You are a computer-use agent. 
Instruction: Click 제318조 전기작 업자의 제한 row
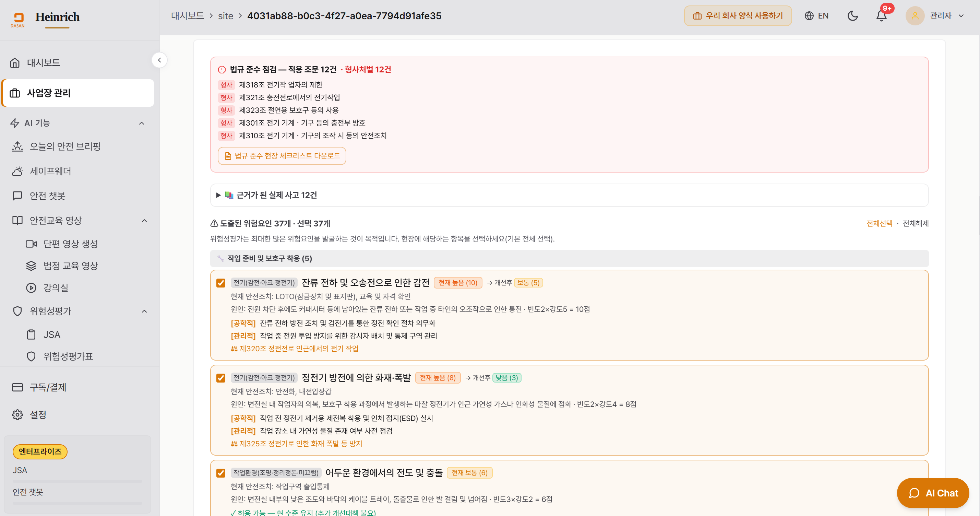click(x=271, y=85)
